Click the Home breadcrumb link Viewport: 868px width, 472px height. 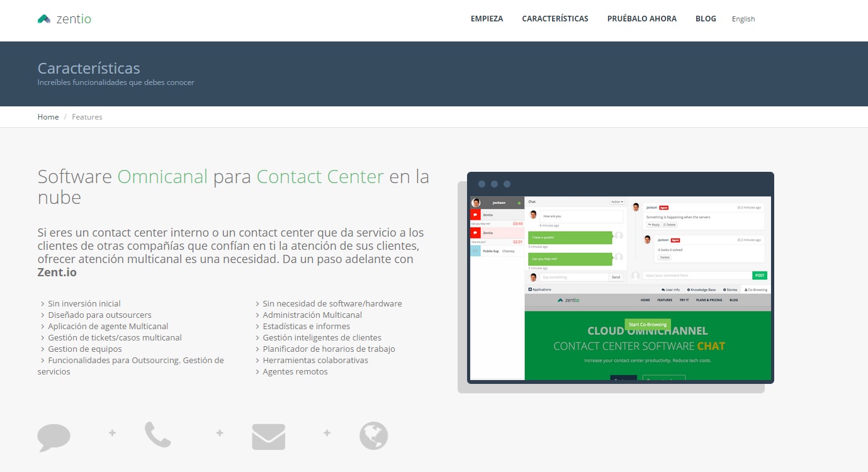pyautogui.click(x=48, y=117)
